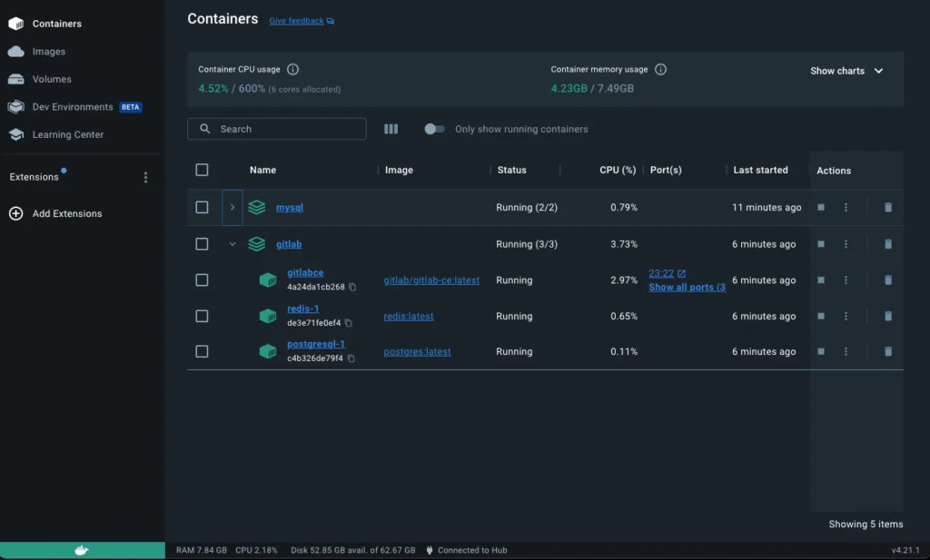Click the column layout icon beside search
930x560 pixels.
coord(391,129)
